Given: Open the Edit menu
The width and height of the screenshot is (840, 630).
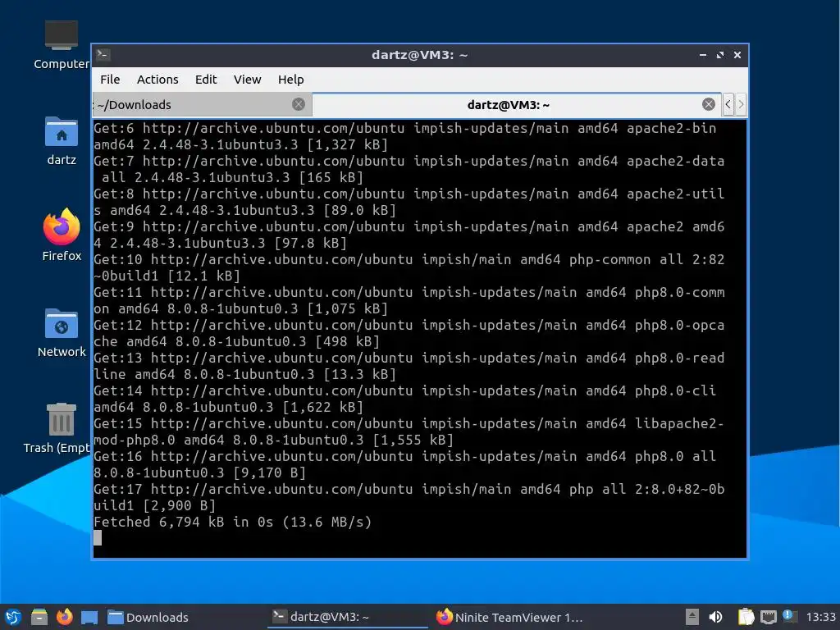Looking at the screenshot, I should point(206,80).
